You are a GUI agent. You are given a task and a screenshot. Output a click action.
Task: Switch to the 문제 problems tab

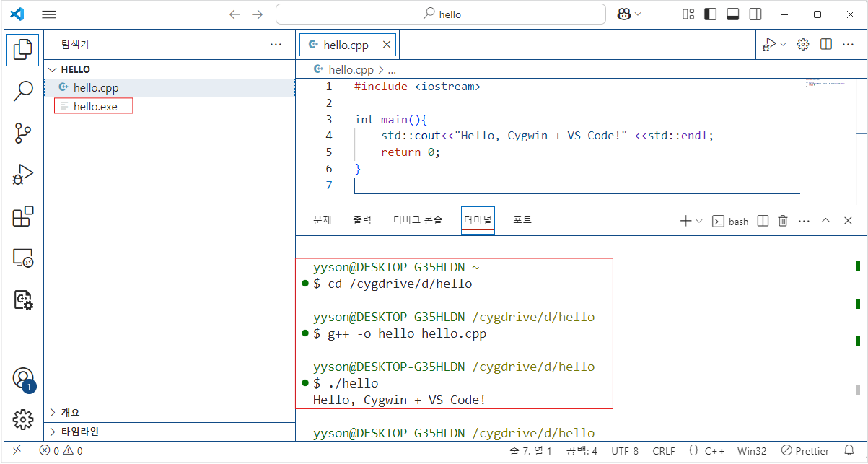point(322,220)
